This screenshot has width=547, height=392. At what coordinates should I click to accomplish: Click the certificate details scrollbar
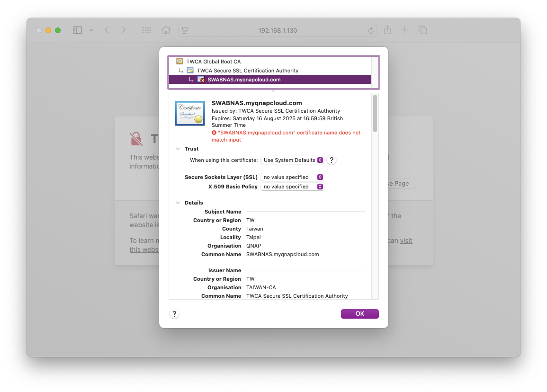tap(375, 113)
